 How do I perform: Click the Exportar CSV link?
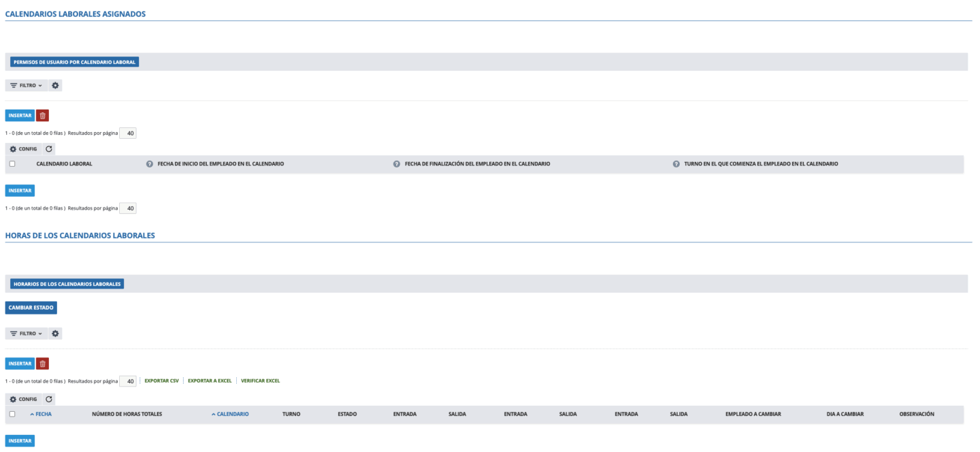coord(161,381)
